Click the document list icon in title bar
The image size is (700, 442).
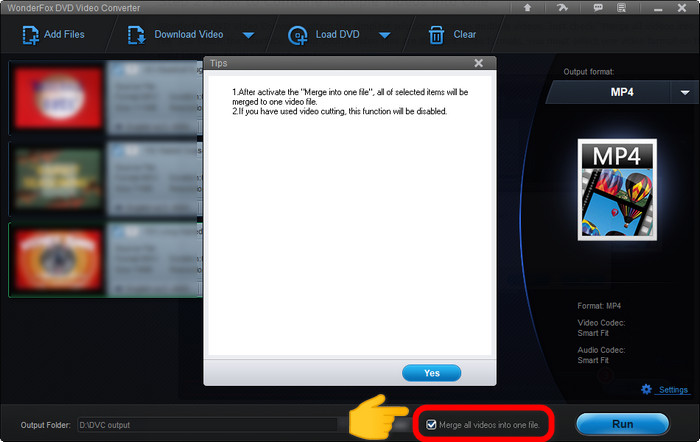(621, 8)
